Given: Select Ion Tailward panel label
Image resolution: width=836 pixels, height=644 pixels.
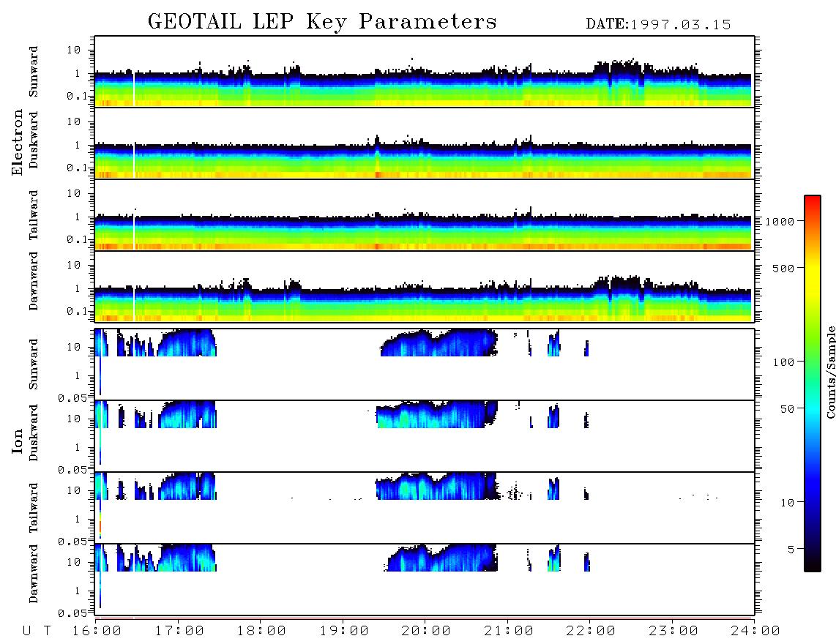Looking at the screenshot, I should click(x=34, y=508).
